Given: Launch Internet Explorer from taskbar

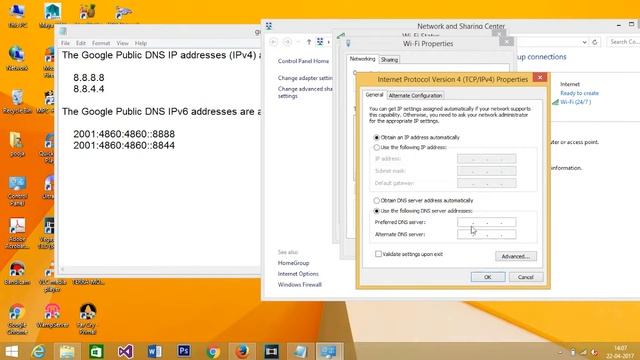Looking at the screenshot, I should tap(38, 351).
